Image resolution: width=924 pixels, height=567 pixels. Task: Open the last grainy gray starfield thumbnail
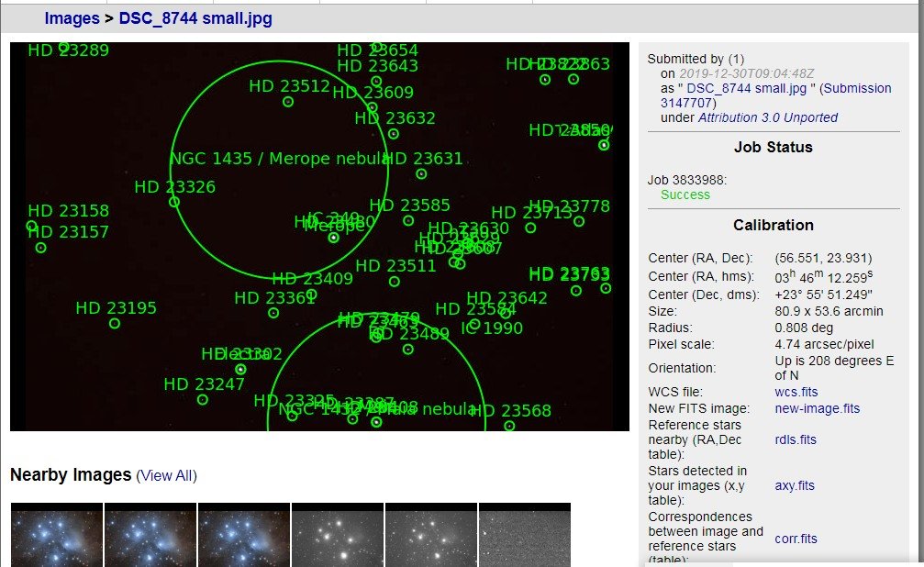(x=525, y=535)
